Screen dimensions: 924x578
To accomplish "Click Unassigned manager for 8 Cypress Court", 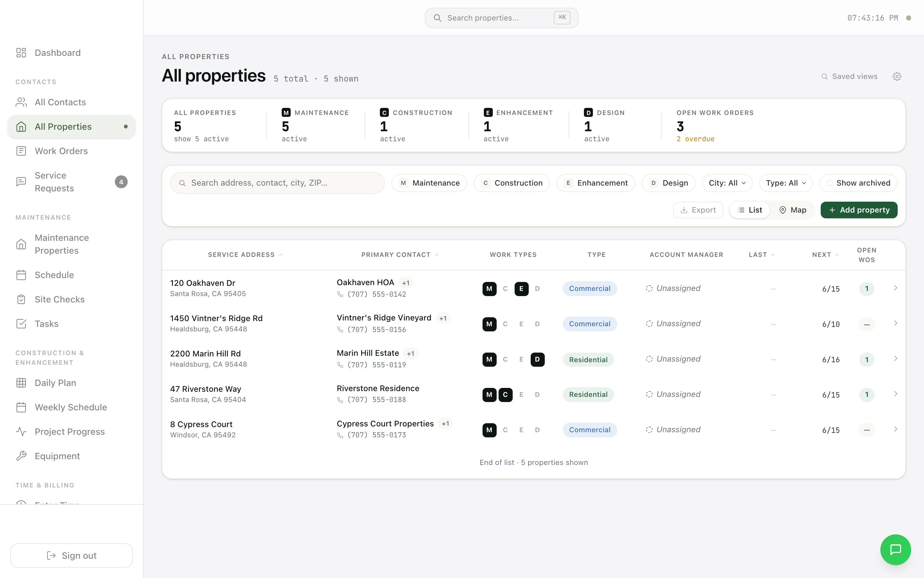I will tap(673, 430).
